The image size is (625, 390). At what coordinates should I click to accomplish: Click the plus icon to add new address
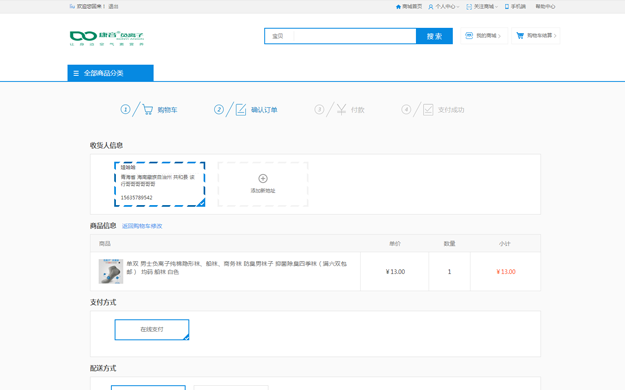coord(263,178)
